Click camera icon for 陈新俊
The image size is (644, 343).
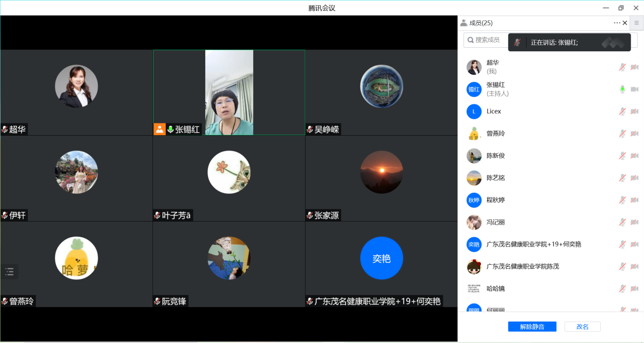coord(634,155)
